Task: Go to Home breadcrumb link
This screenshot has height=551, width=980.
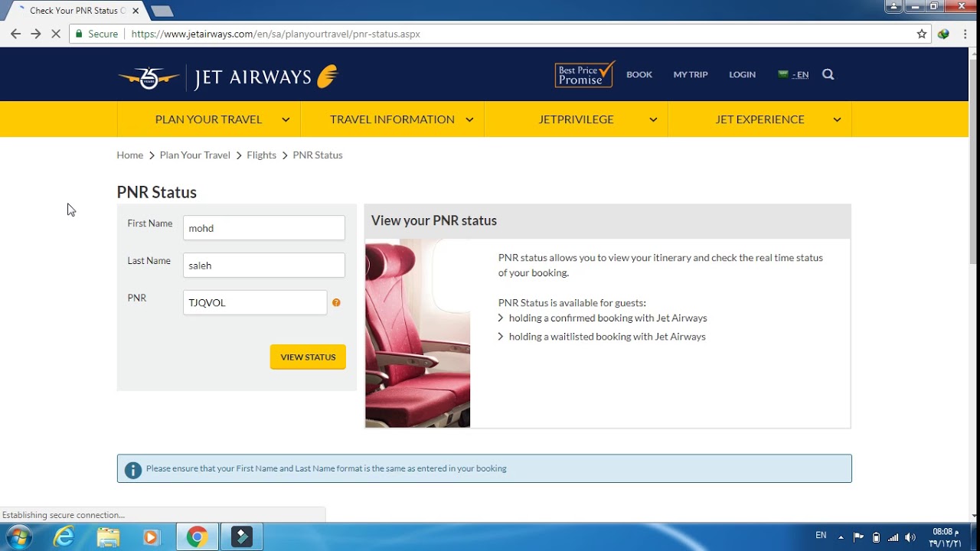Action: (130, 155)
